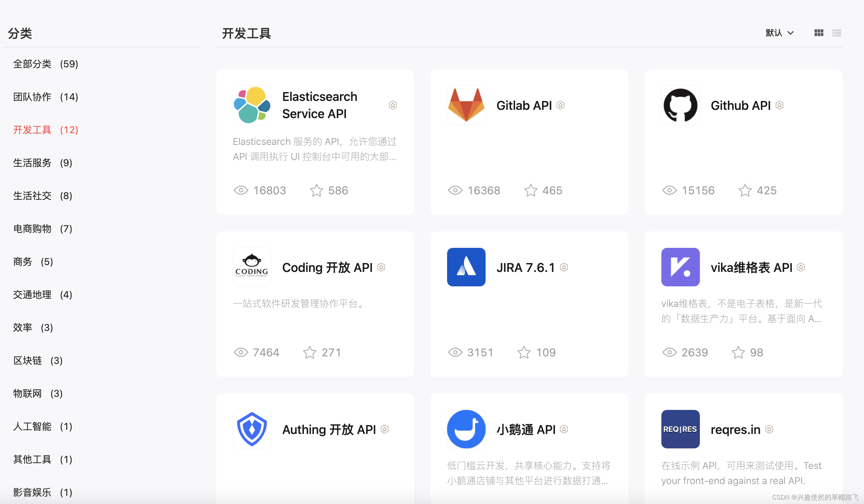Image resolution: width=864 pixels, height=504 pixels.
Task: Click vika维格表 description text
Action: point(742,311)
